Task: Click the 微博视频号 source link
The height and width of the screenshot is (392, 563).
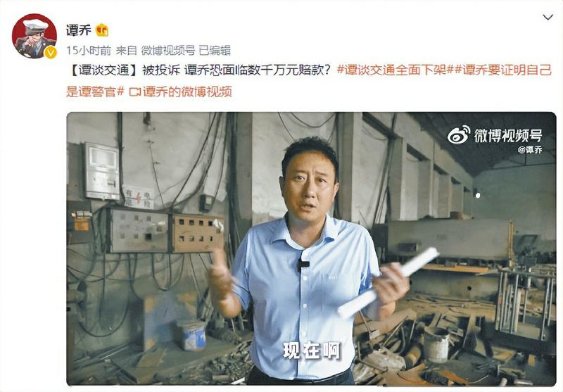Action: 167,51
